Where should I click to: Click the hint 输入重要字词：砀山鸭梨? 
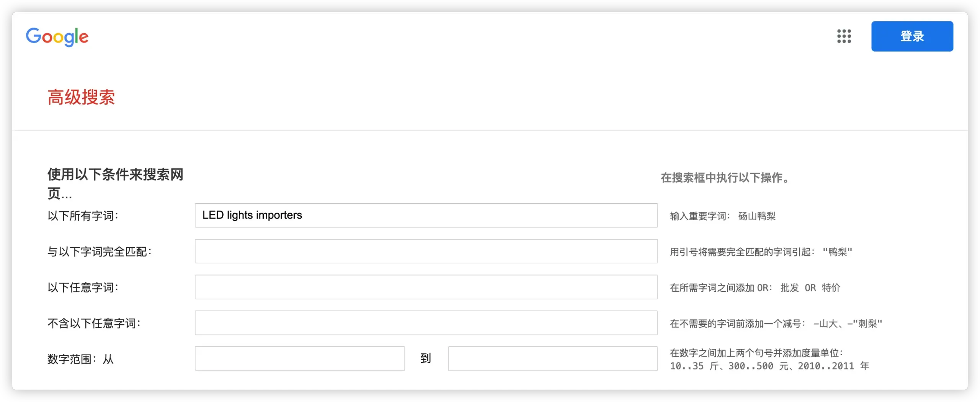pyautogui.click(x=723, y=216)
